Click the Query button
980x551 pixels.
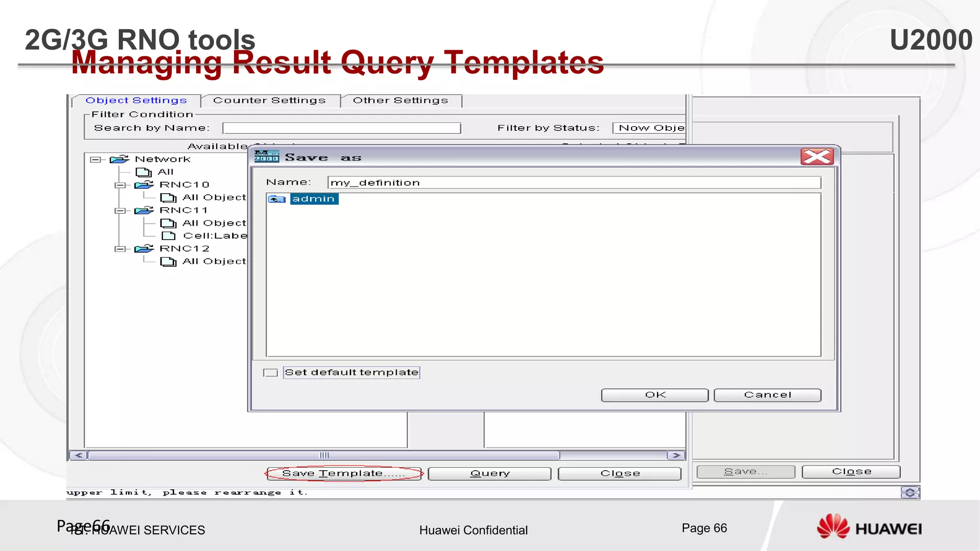490,474
